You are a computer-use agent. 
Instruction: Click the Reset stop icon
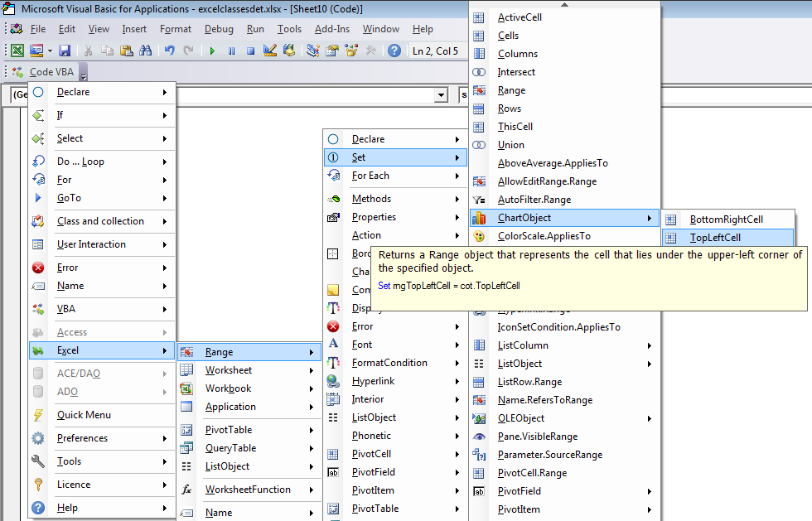tap(250, 51)
